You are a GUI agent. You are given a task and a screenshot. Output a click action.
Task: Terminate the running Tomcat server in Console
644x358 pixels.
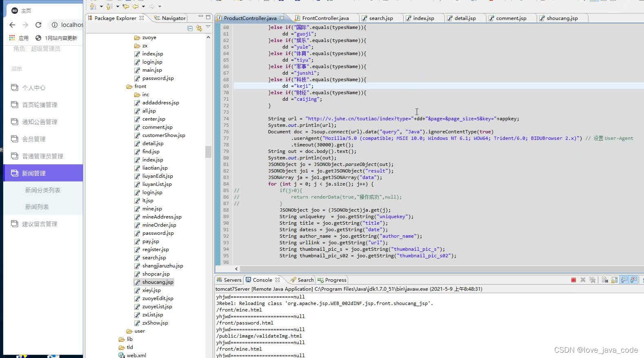[573, 280]
